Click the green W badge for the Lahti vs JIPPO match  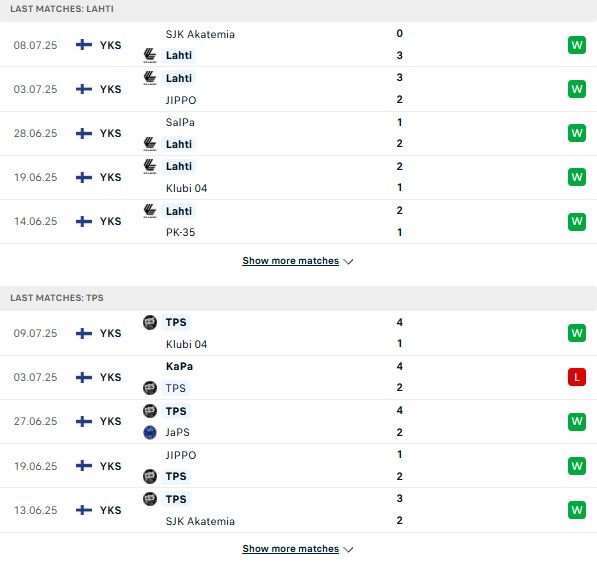[x=576, y=89]
